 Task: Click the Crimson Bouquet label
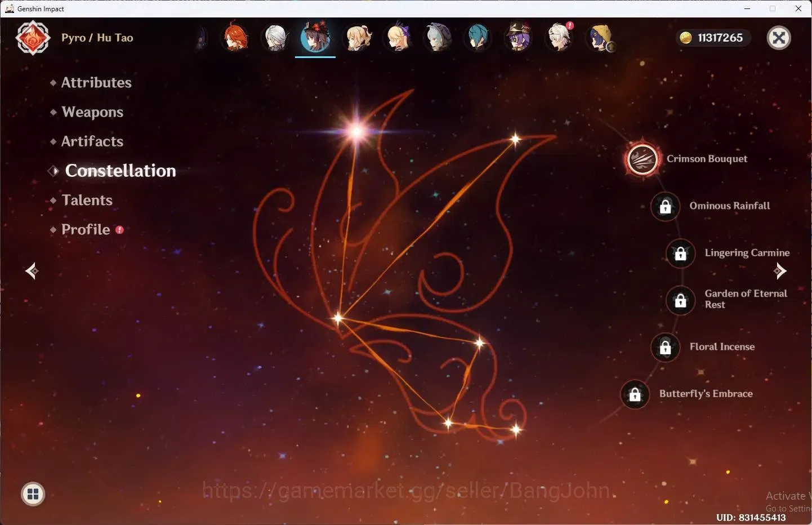(707, 159)
